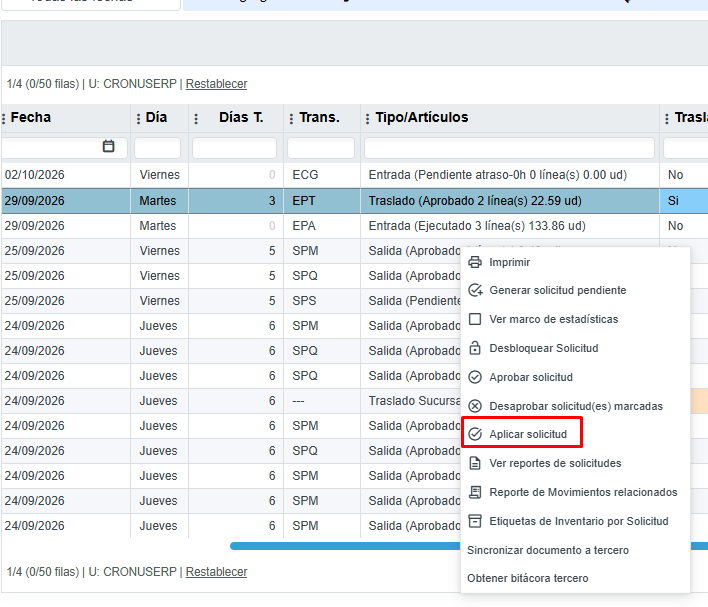Select the 02/10/2026 date cell

pyautogui.click(x=65, y=175)
